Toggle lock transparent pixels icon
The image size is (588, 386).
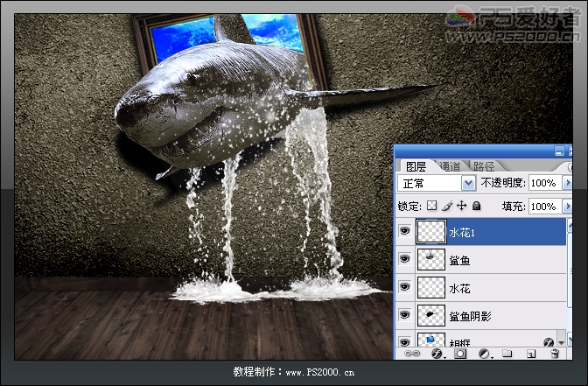tap(432, 206)
